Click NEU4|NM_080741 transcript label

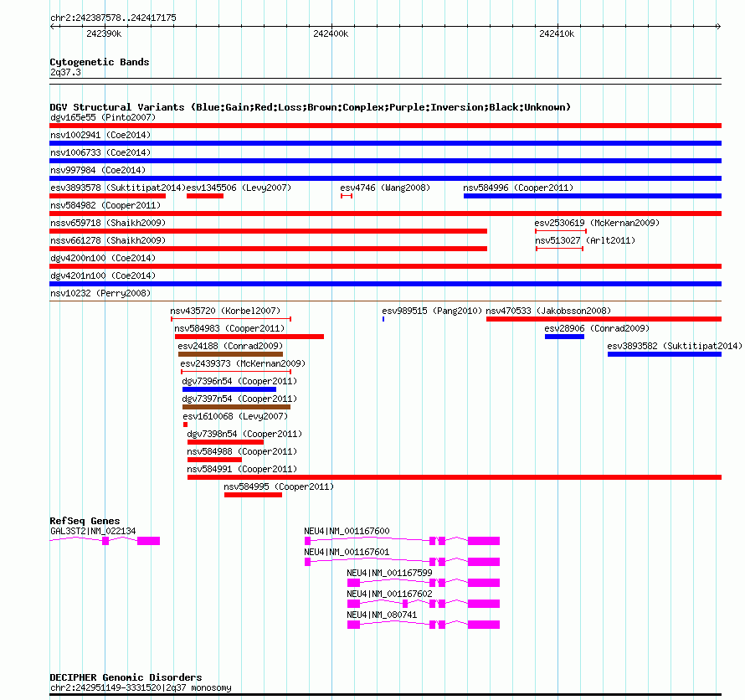coord(382,615)
